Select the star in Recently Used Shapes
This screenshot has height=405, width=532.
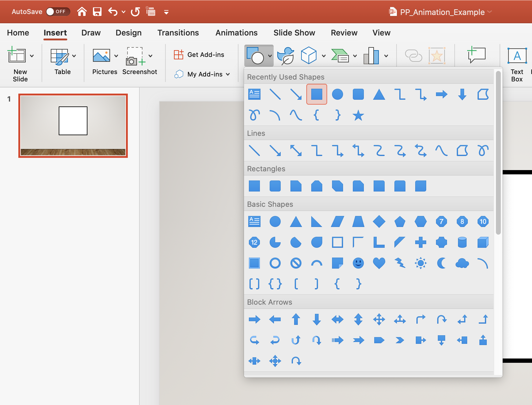358,115
